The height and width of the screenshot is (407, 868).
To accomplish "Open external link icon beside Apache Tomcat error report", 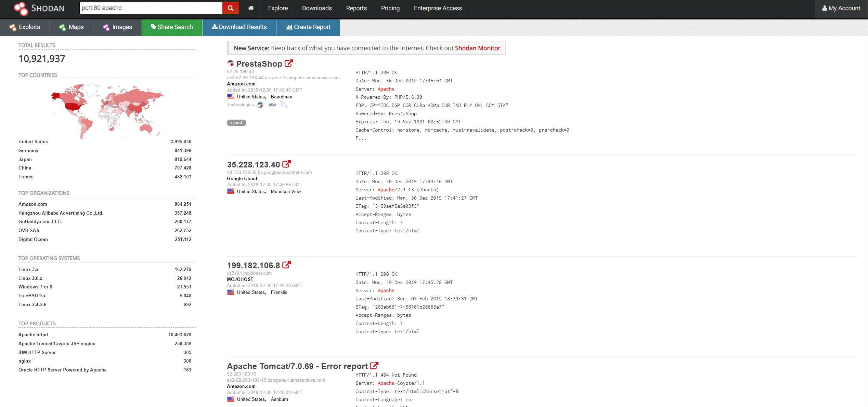I will pos(374,366).
